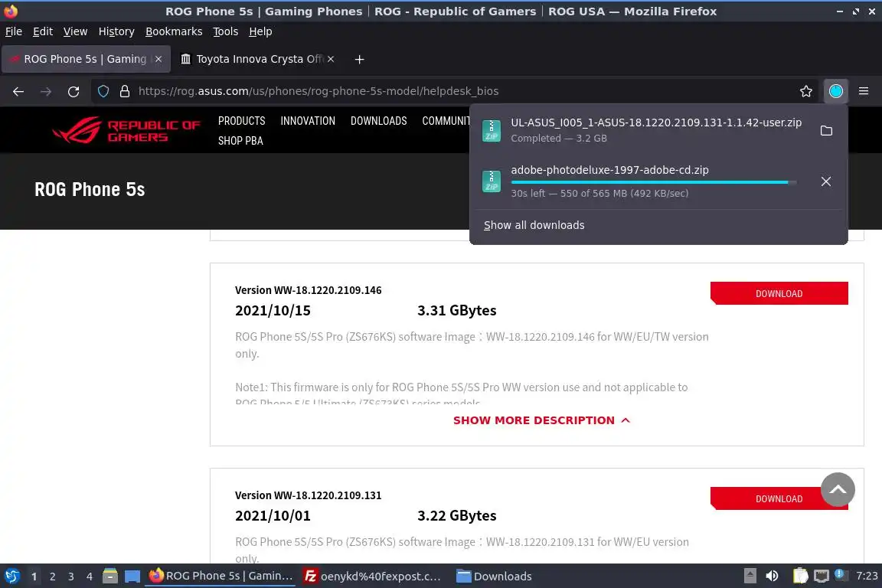This screenshot has height=588, width=882.
Task: Open the Edit menu
Action: click(x=43, y=31)
